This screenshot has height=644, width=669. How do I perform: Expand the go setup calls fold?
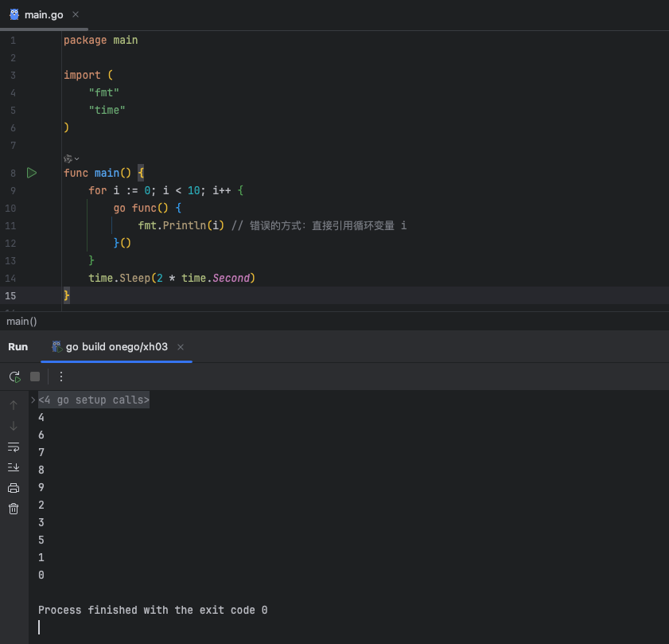33,400
